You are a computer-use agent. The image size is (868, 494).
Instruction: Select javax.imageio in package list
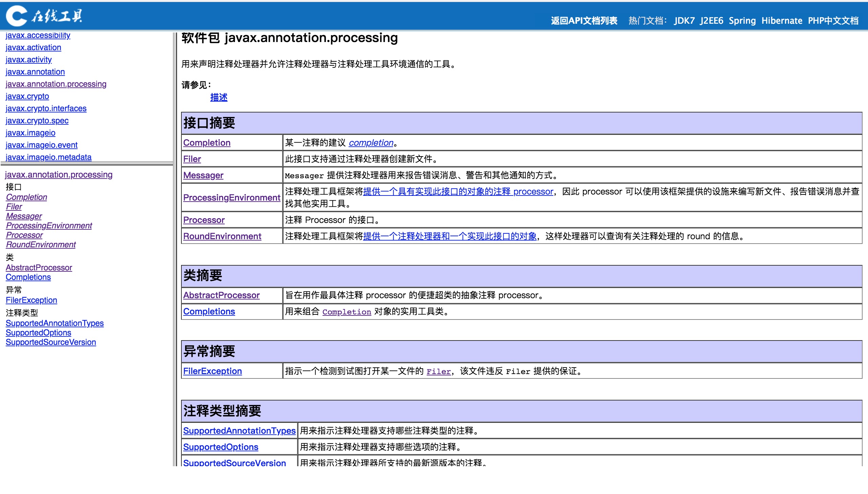click(x=31, y=133)
